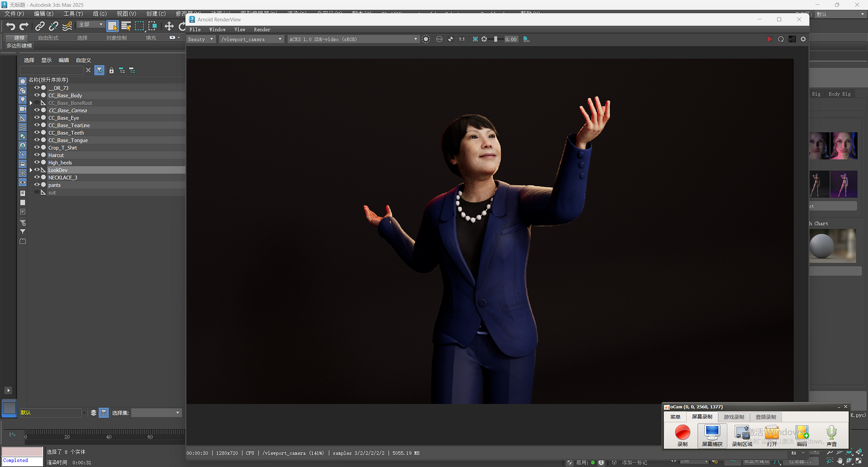The height and width of the screenshot is (467, 868).
Task: Hide the High_heels object
Action: tap(37, 163)
